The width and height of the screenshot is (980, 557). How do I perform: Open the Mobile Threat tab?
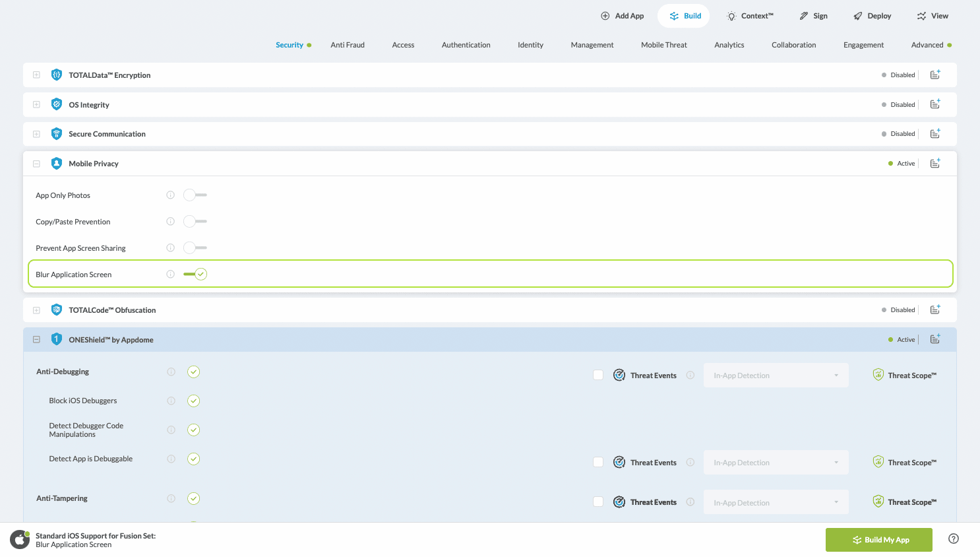tap(663, 45)
